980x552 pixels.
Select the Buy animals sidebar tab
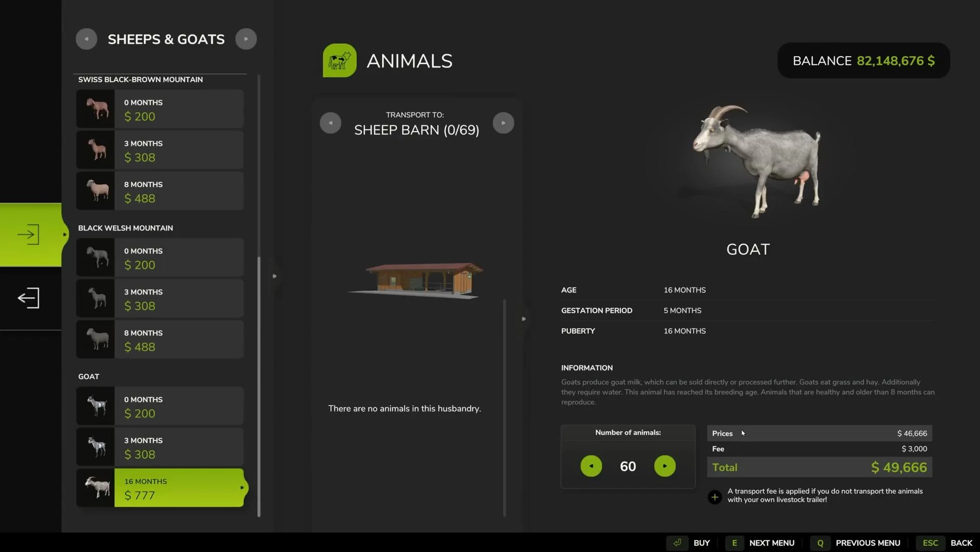[31, 235]
